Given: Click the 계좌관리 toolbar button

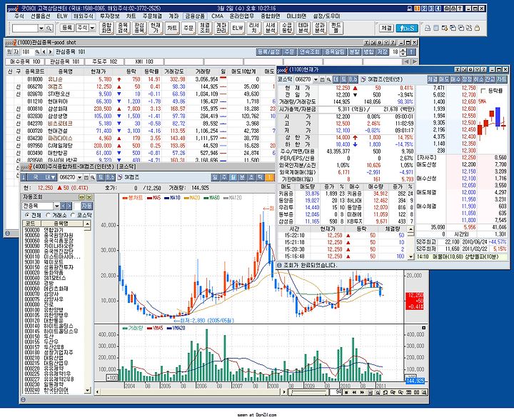Looking at the screenshot, I should pyautogui.click(x=221, y=28).
